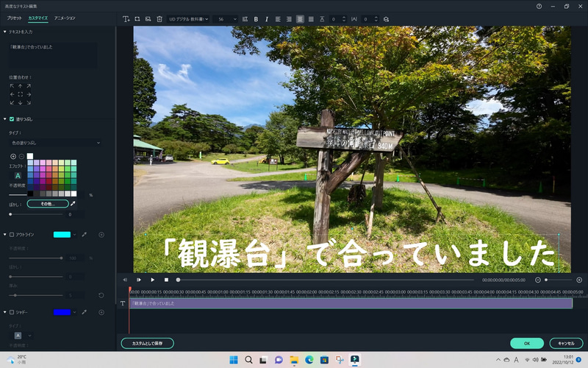Position text to bottom-left corner arrow
This screenshot has width=588, height=368.
pyautogui.click(x=12, y=102)
